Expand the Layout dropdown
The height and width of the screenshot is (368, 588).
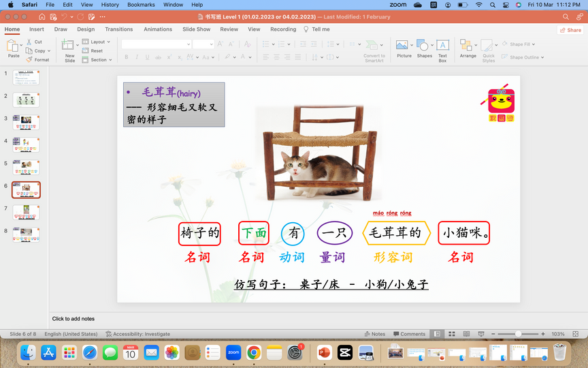point(98,42)
